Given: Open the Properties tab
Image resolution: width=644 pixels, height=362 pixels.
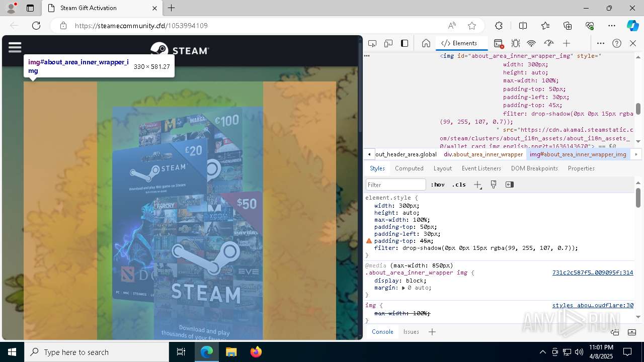Looking at the screenshot, I should pos(581,168).
